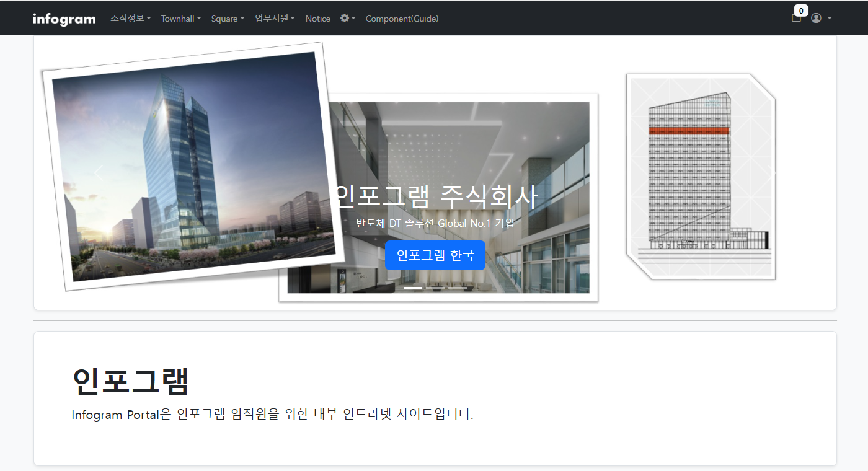
Task: Click the 인포그램 한국 button
Action: [x=435, y=255]
